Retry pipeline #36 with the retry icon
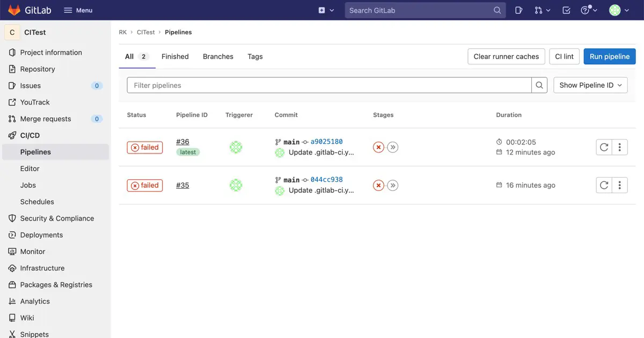This screenshot has width=644, height=338. tap(604, 147)
